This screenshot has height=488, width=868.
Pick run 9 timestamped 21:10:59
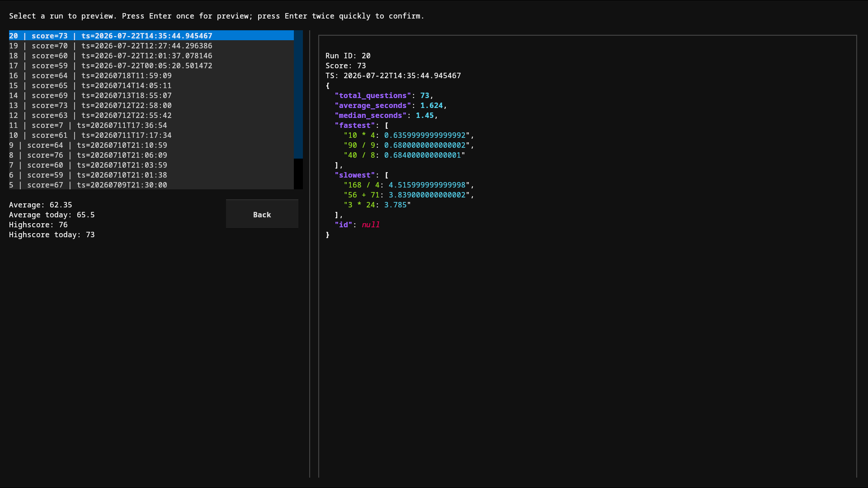(151, 145)
